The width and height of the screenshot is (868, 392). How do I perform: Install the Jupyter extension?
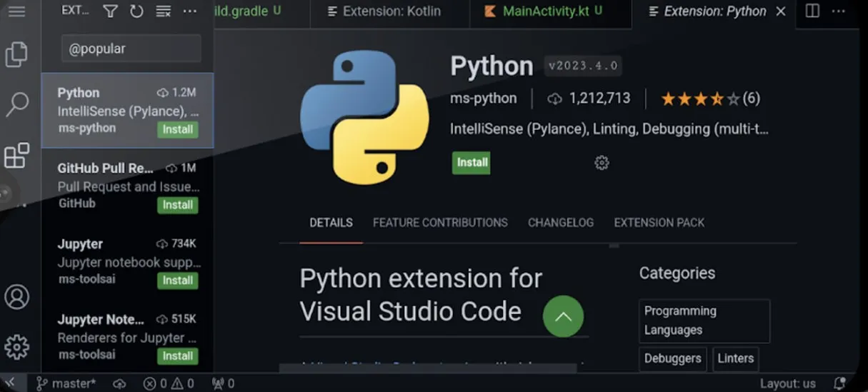(x=178, y=281)
